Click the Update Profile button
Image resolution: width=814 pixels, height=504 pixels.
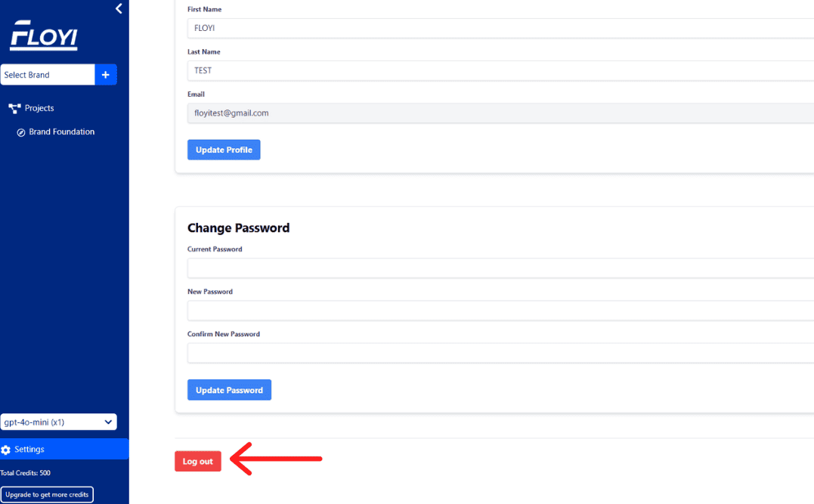point(224,150)
